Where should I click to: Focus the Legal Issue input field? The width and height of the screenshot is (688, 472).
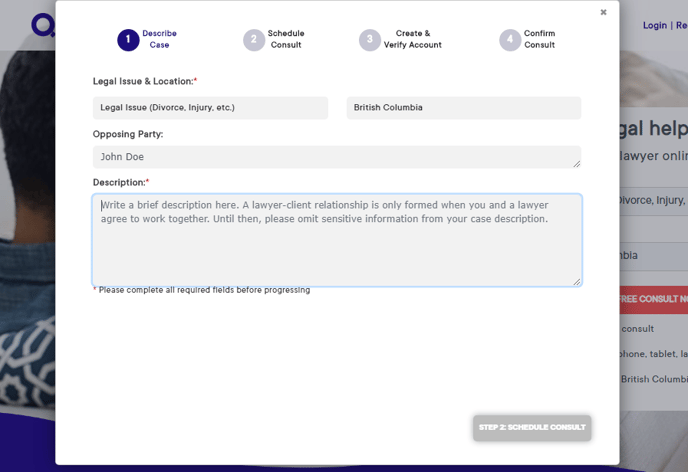click(210, 108)
